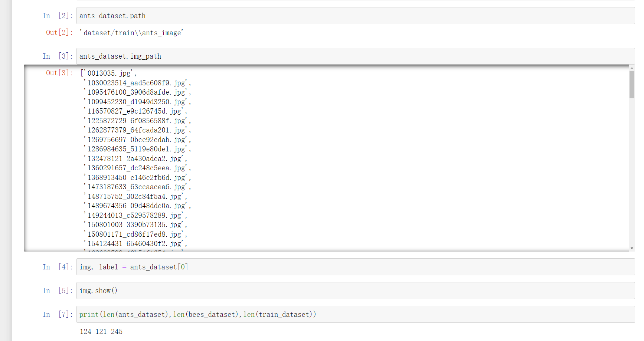Click the In [3] prompt label
The image size is (644, 341).
click(58, 56)
